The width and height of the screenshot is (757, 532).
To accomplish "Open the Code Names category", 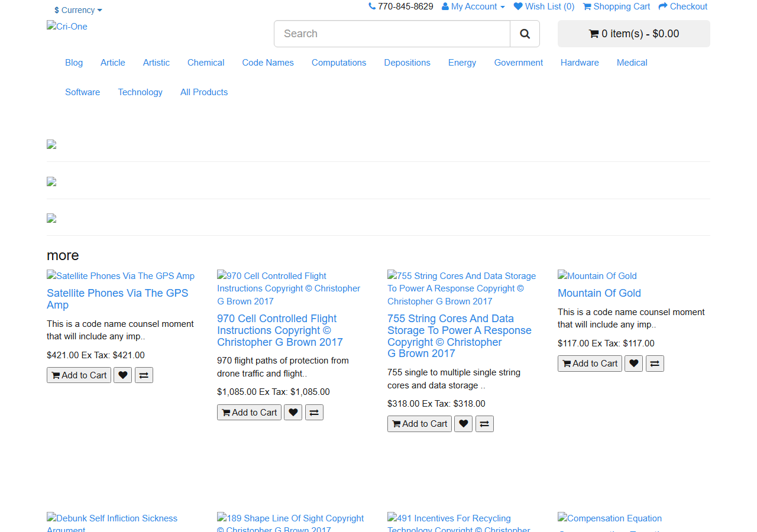I will tap(268, 63).
